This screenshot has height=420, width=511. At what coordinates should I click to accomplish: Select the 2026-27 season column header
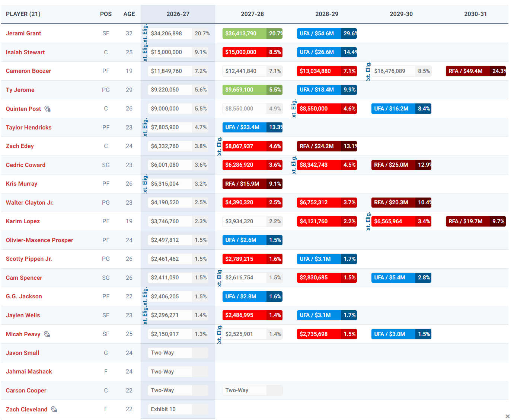[178, 14]
